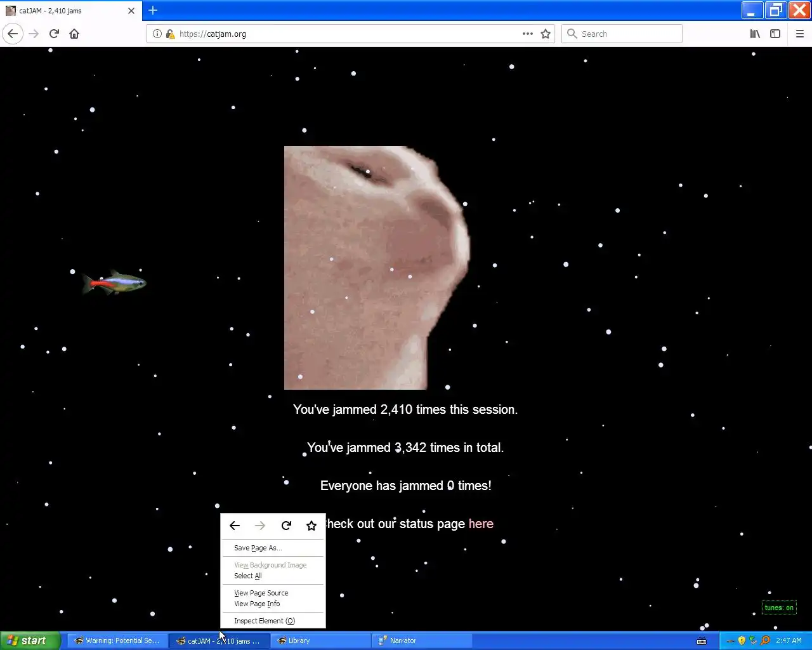
Task: Follow the pink 'here' status page link
Action: point(481,524)
